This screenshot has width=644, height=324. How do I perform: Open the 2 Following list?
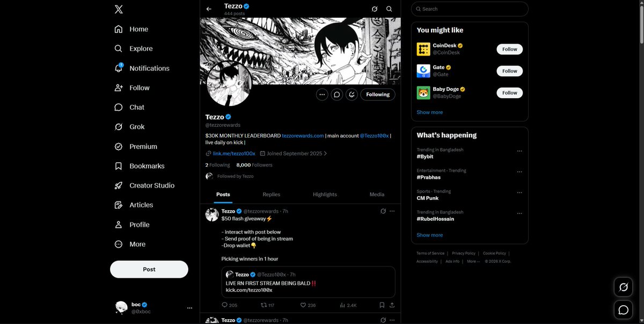pyautogui.click(x=217, y=165)
